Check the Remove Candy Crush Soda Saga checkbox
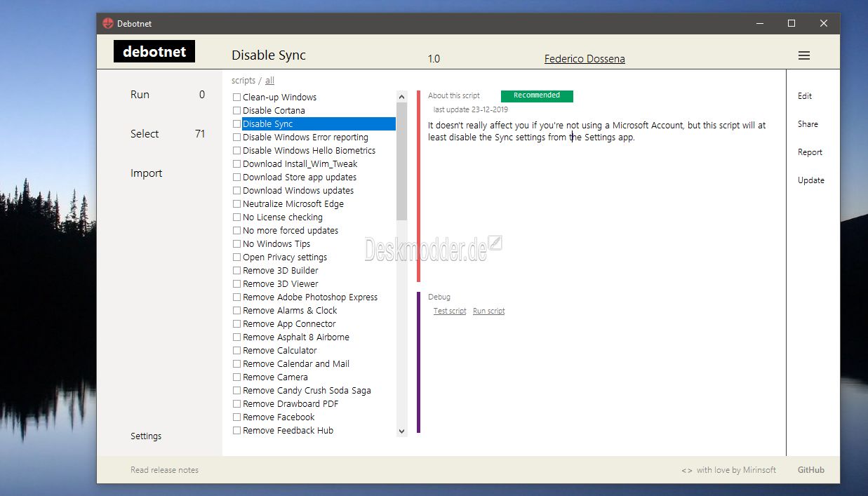 click(236, 391)
